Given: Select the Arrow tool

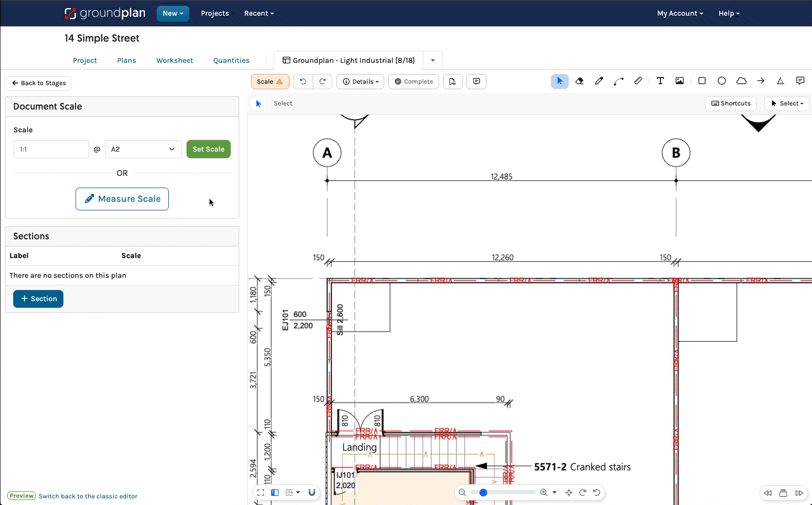Looking at the screenshot, I should point(761,81).
